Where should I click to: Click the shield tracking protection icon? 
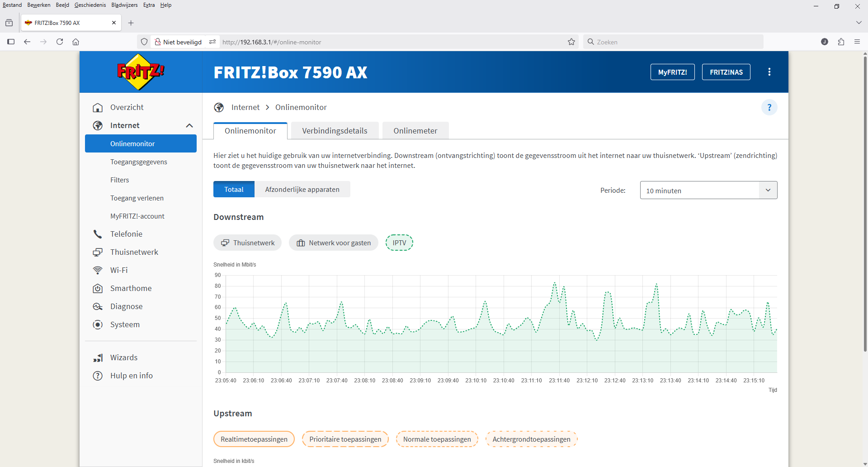tap(144, 42)
